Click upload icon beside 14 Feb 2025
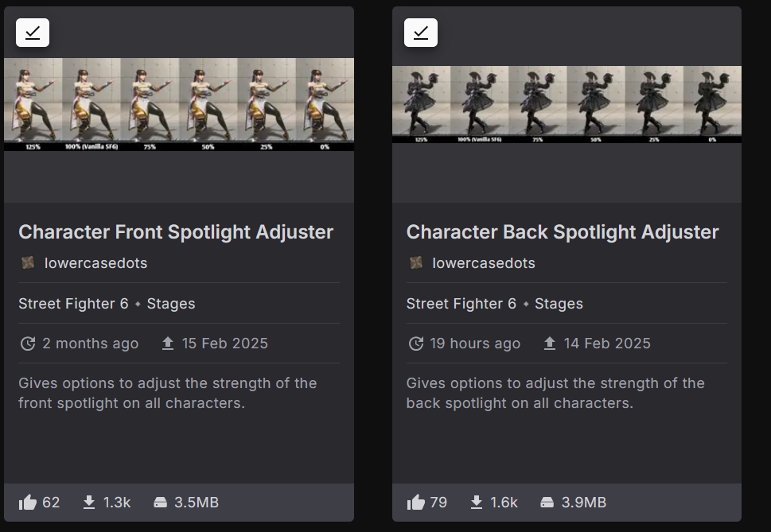This screenshot has height=532, width=771. coord(549,344)
